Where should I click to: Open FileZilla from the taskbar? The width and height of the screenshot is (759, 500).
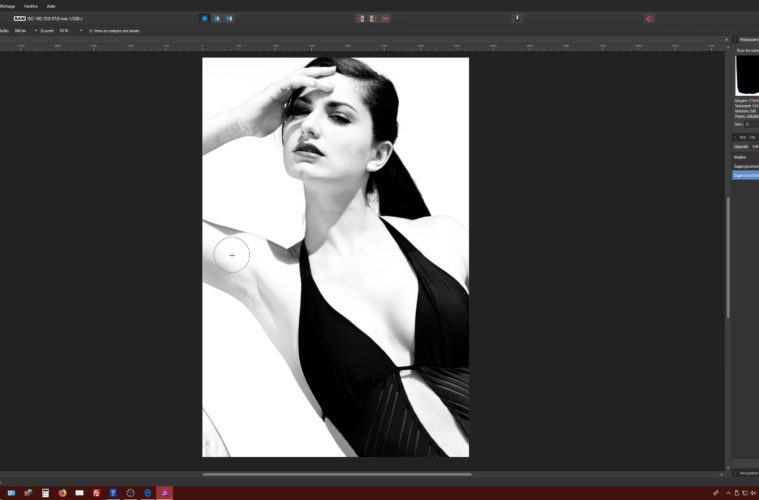point(96,493)
